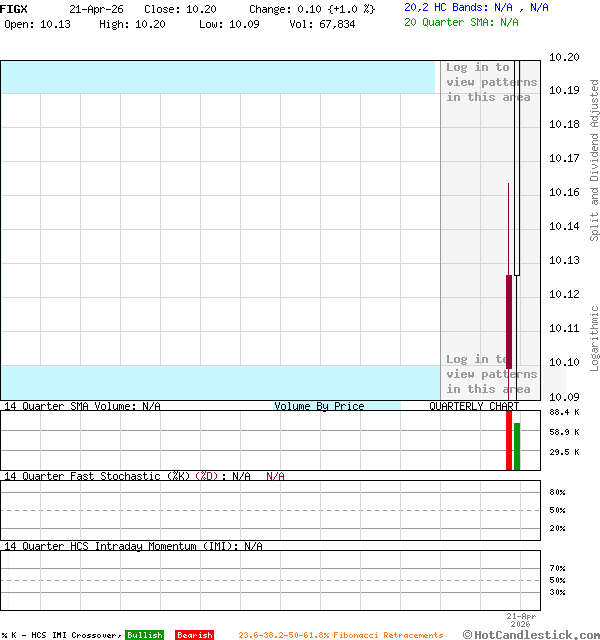Viewport: 600px width, 640px height.
Task: Click the green Bullish crossover badge
Action: coord(144,635)
